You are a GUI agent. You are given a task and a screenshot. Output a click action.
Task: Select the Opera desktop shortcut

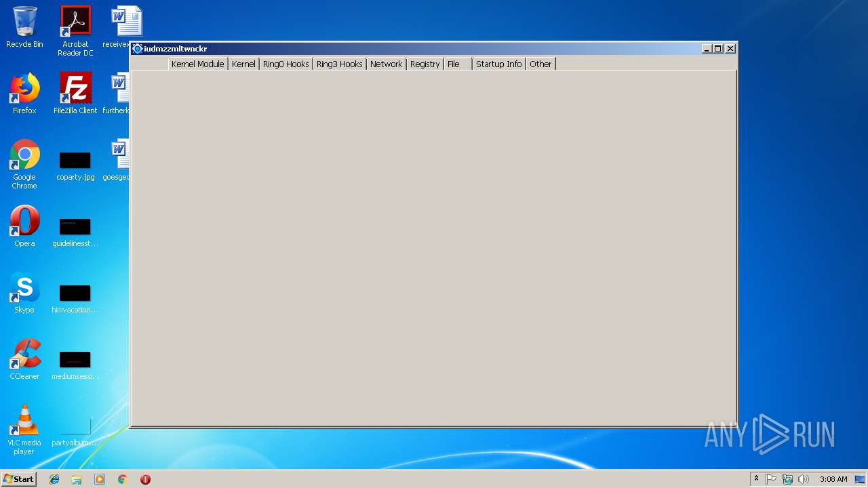coord(24,226)
